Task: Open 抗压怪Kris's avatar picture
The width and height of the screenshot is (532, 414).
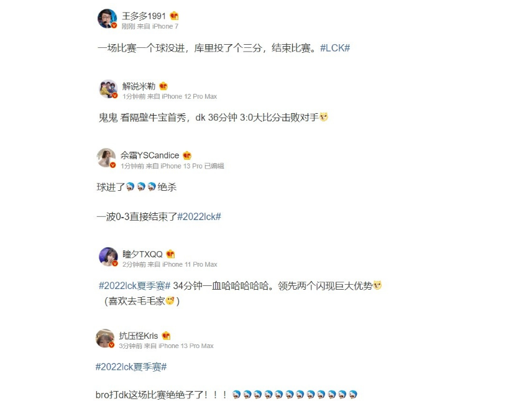Action: click(105, 338)
